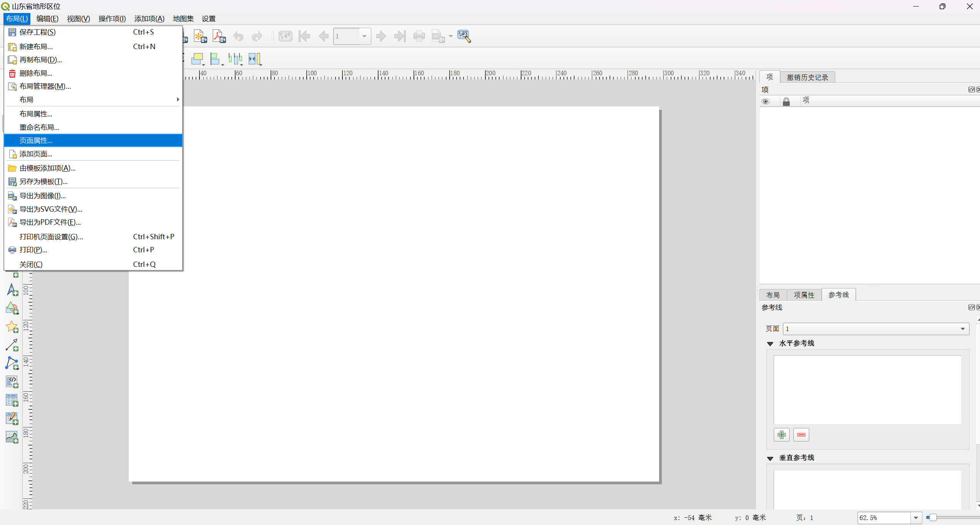
Task: Choose 导出为PDF文件(E)... menu entry
Action: pos(93,222)
